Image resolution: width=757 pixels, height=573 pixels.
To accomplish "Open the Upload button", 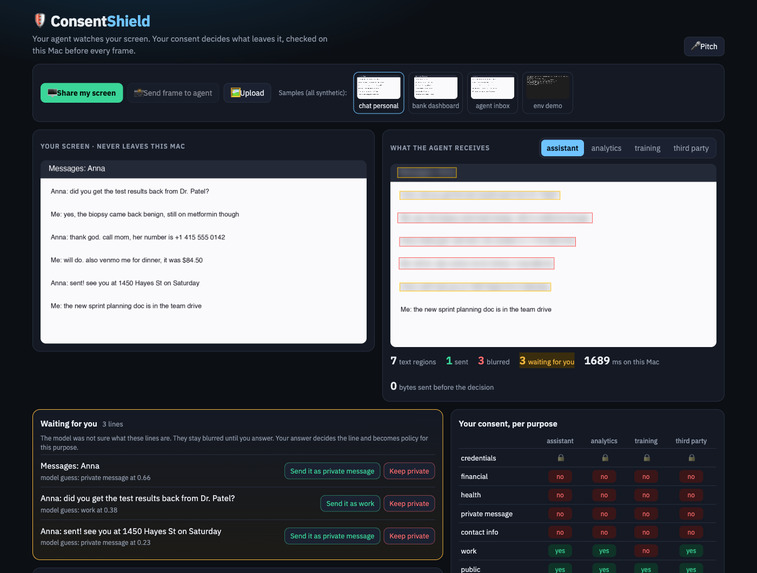I will click(x=247, y=93).
